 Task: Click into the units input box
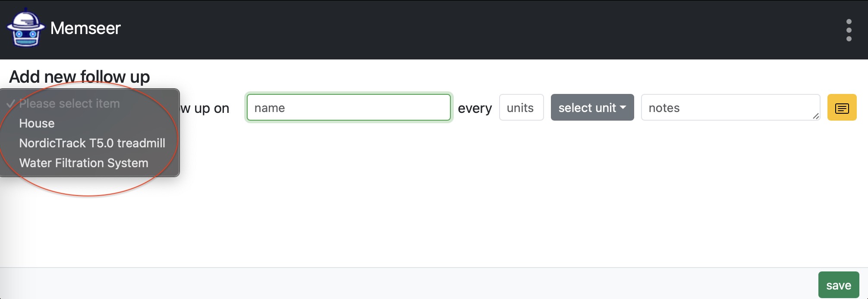[521, 107]
